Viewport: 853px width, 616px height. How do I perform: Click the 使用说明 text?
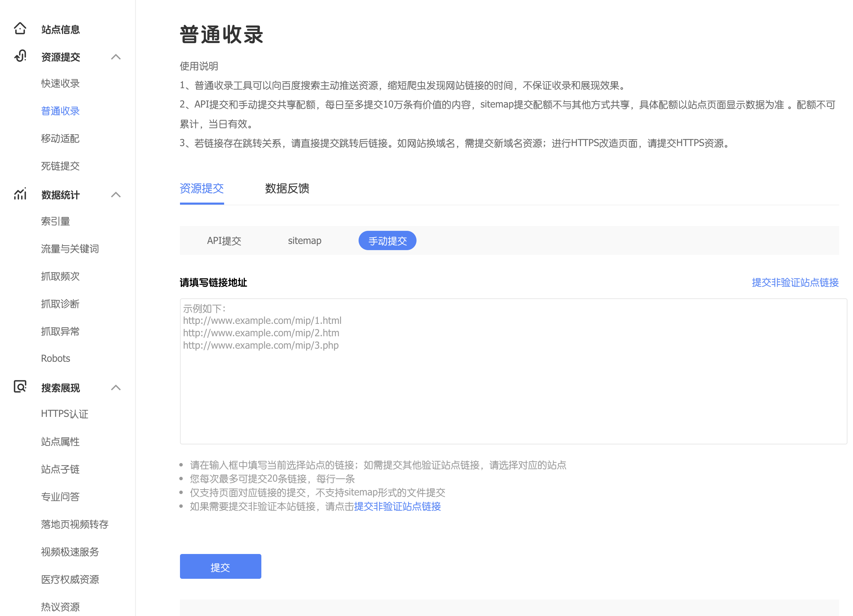199,66
